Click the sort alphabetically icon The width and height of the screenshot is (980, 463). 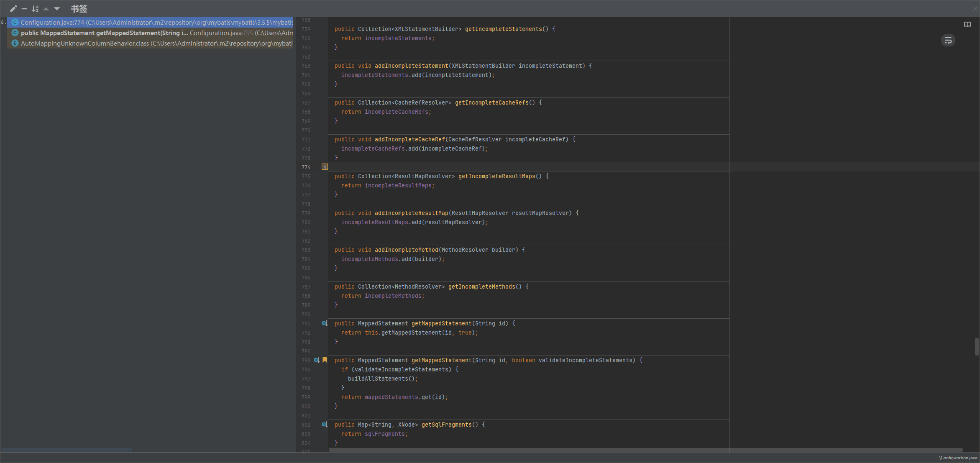coord(35,9)
